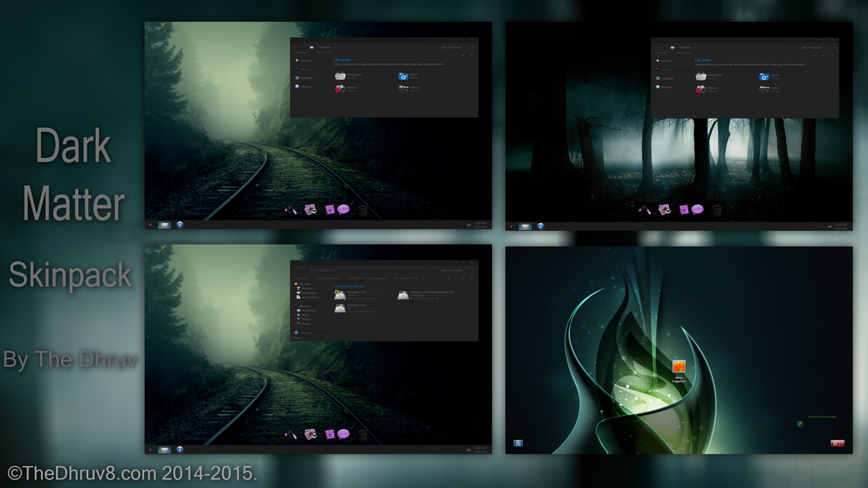
Task: Click the green checkmark box on login screen
Action: [800, 423]
